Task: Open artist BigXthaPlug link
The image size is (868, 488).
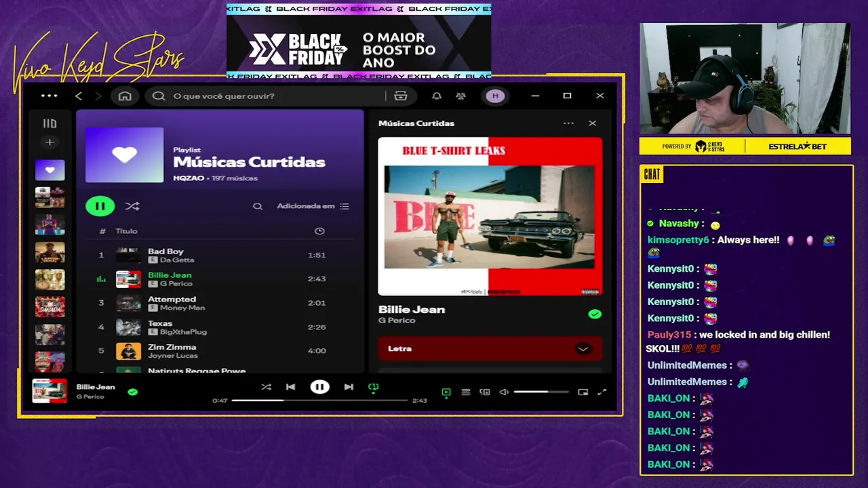Action: pos(183,332)
